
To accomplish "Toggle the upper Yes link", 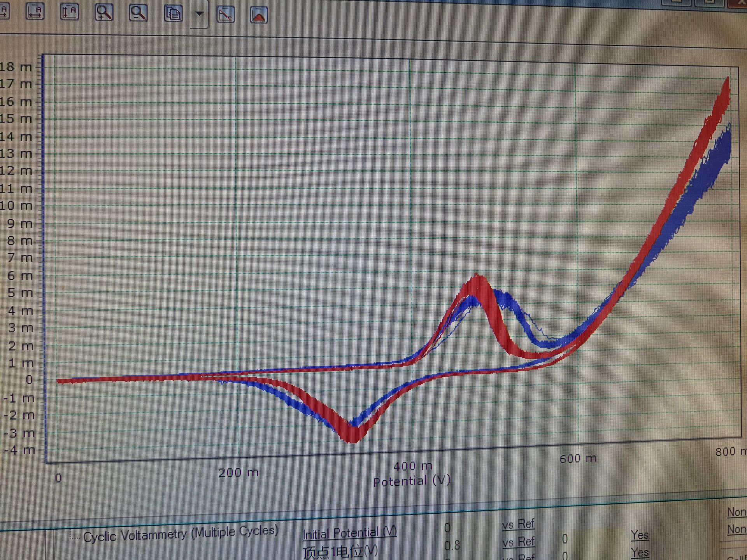I will (640, 535).
